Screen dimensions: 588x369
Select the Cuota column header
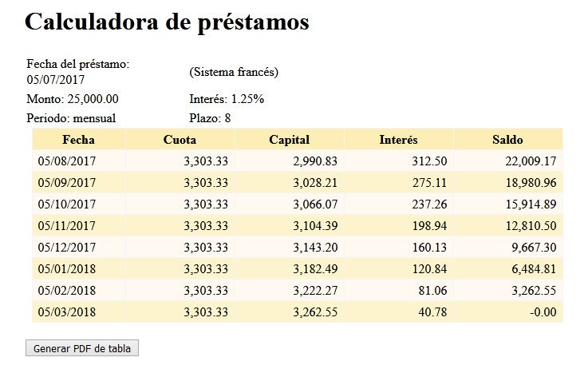[x=180, y=140]
